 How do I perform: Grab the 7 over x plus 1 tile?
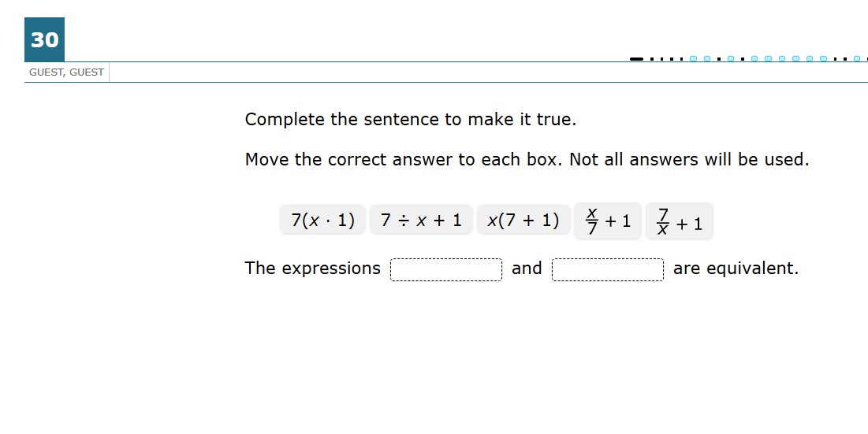(x=680, y=221)
